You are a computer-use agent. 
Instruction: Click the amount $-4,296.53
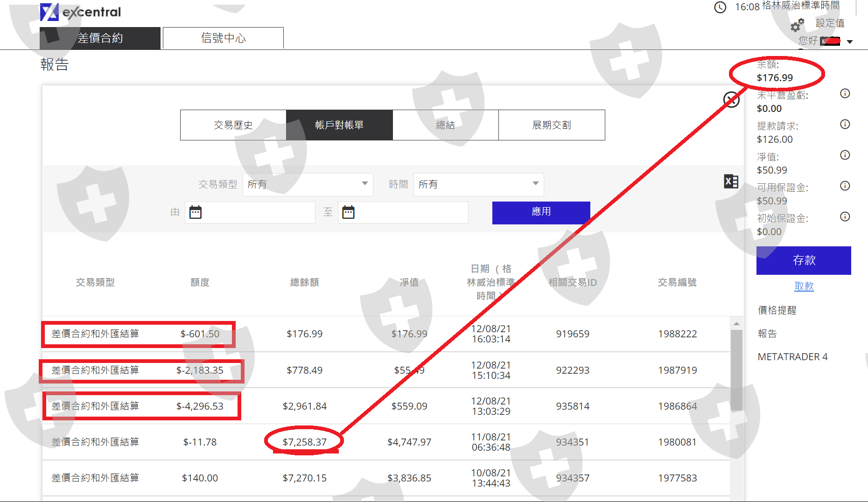pos(200,406)
